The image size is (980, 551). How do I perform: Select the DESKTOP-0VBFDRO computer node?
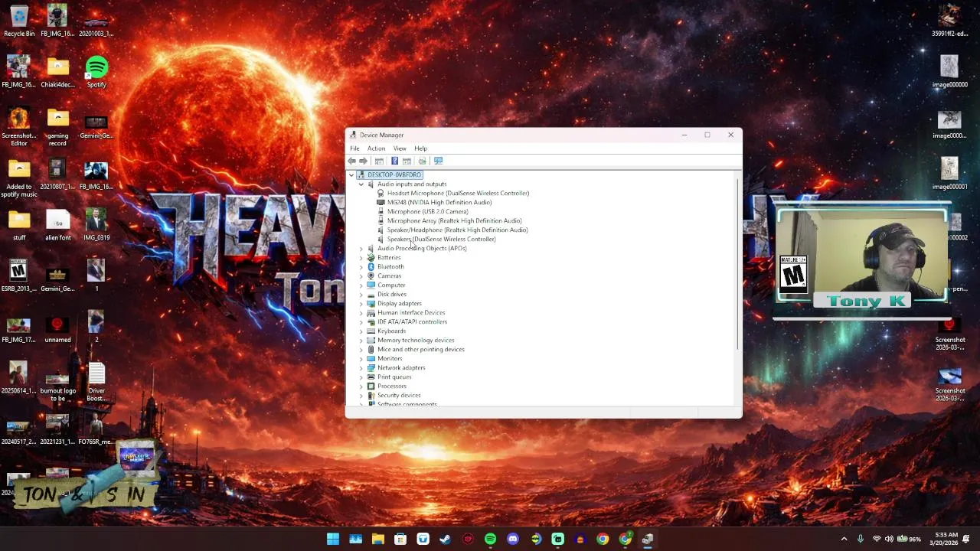[394, 175]
